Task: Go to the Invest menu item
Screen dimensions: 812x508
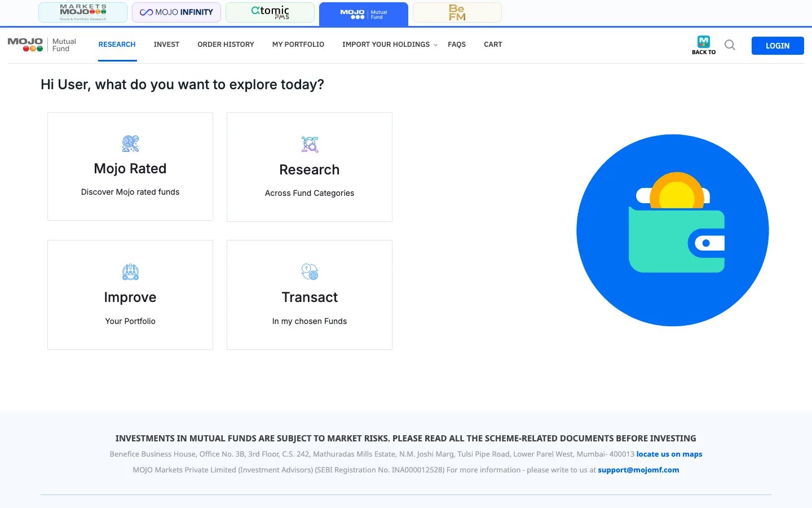Action: point(166,45)
